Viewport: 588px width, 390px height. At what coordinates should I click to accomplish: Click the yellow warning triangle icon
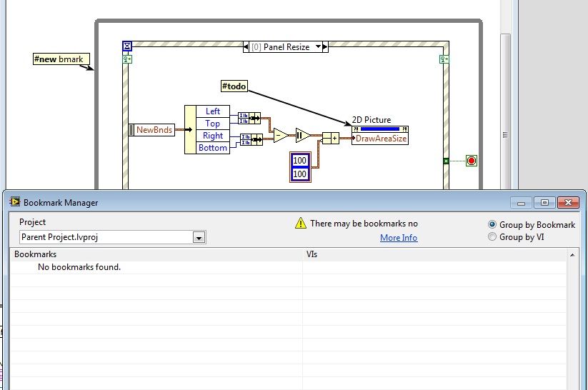[300, 223]
